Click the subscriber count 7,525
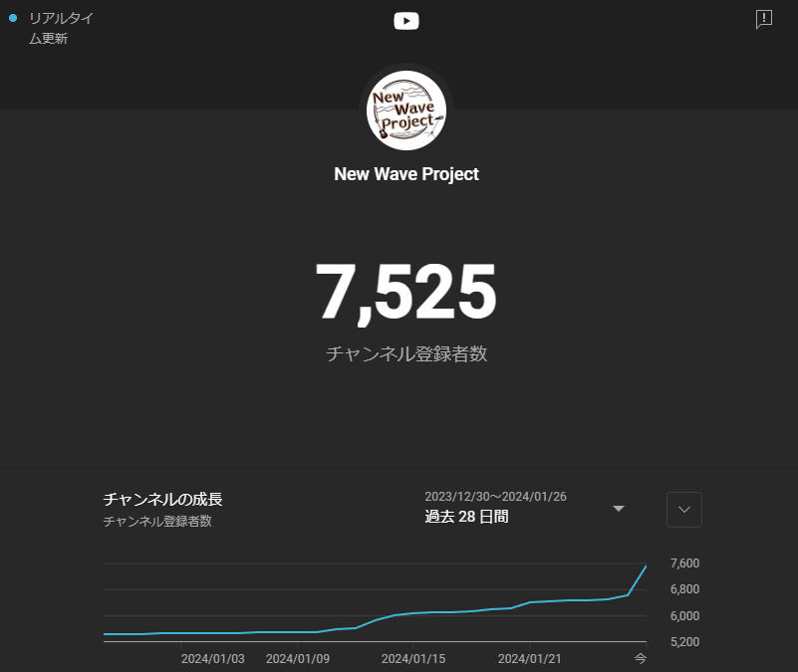This screenshot has height=672, width=798. (405, 291)
